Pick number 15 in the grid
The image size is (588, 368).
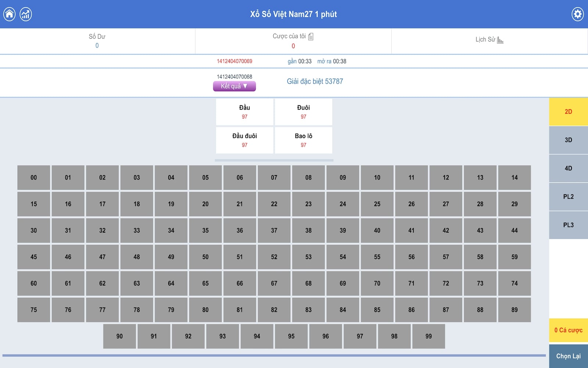(34, 204)
